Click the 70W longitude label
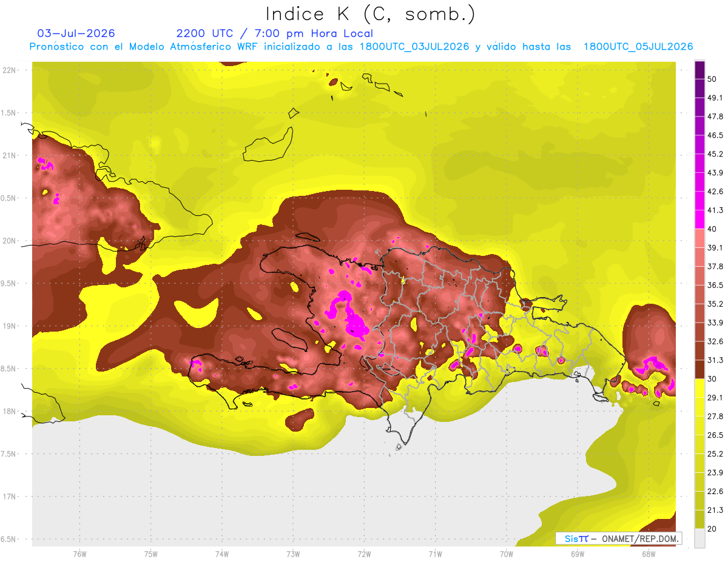The height and width of the screenshot is (562, 728). pyautogui.click(x=507, y=554)
